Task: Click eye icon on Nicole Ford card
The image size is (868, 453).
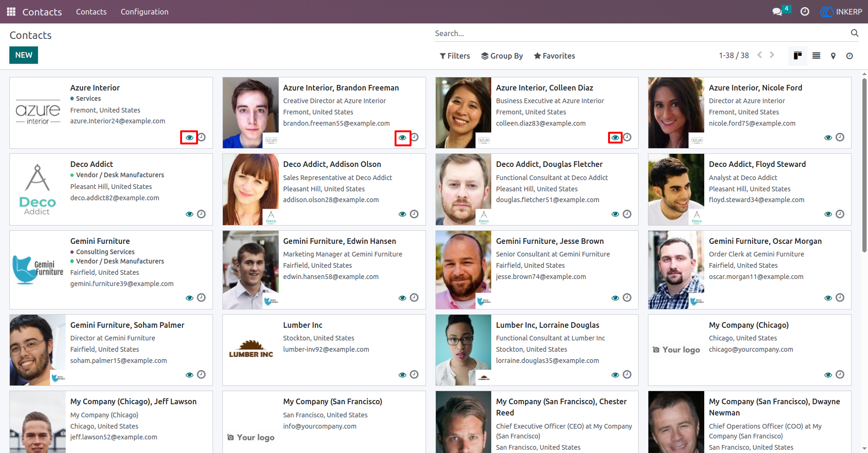Action: 828,137
